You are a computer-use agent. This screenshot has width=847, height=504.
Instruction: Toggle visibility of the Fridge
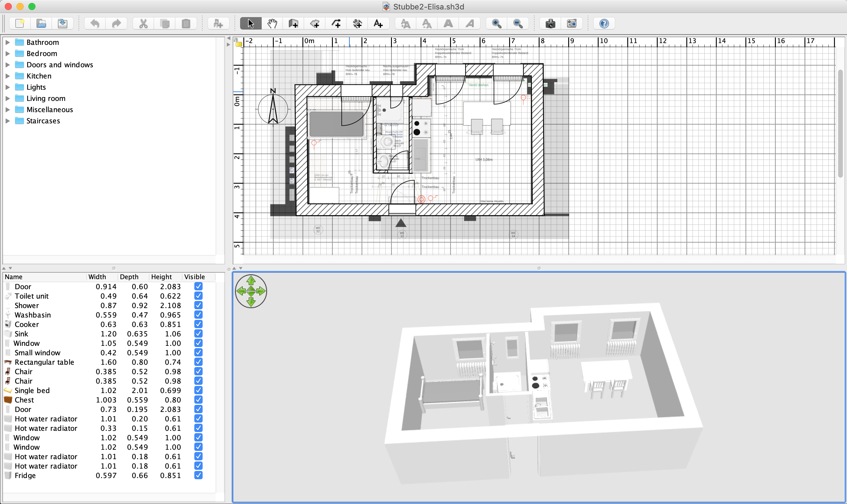pos(198,475)
